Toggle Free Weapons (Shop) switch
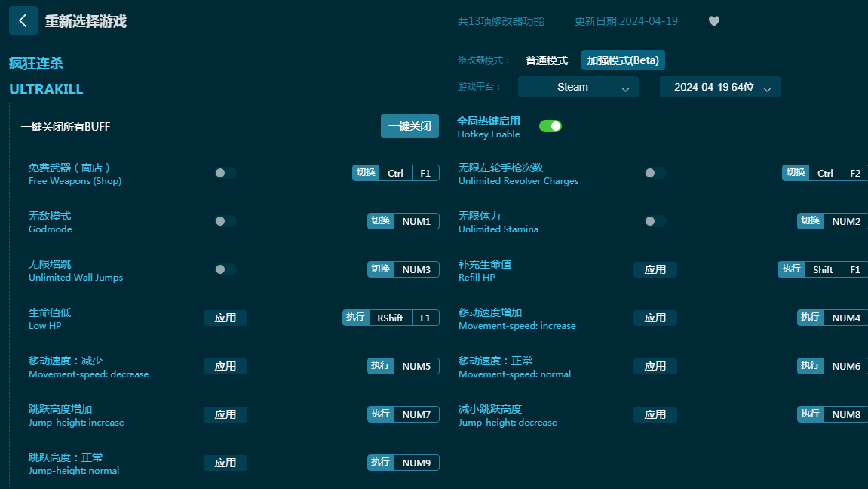 [x=225, y=173]
